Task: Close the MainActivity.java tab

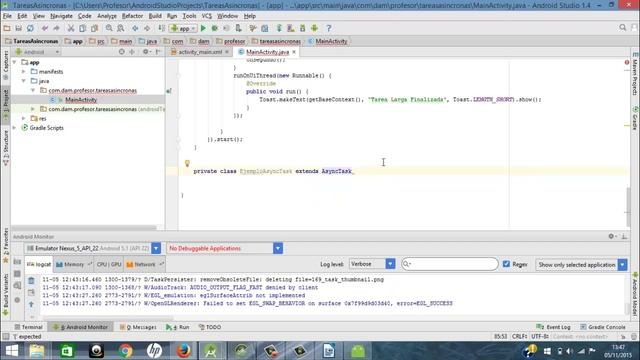Action: (294, 52)
